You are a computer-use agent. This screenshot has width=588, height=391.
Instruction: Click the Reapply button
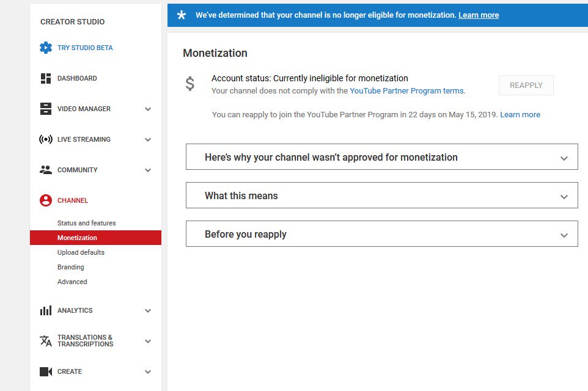click(526, 85)
